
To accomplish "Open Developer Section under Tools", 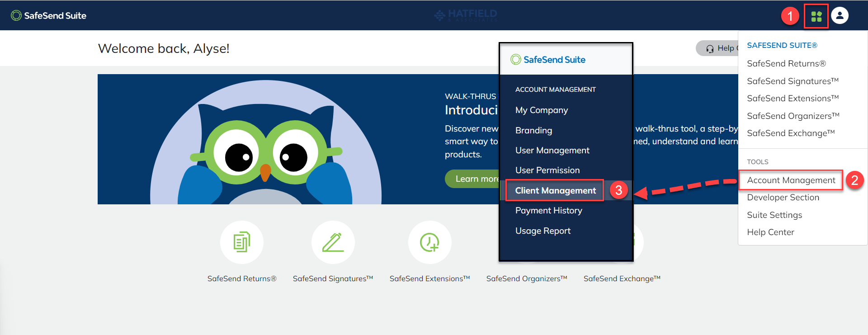I will click(783, 198).
